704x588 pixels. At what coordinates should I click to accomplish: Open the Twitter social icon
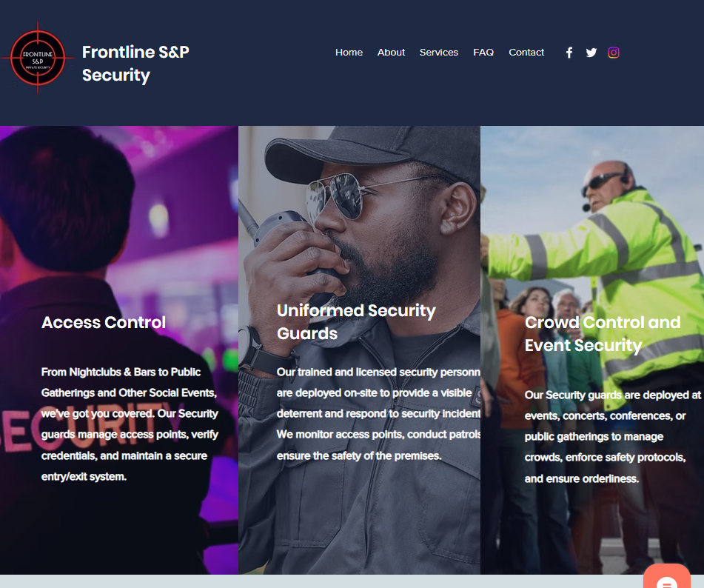(591, 53)
